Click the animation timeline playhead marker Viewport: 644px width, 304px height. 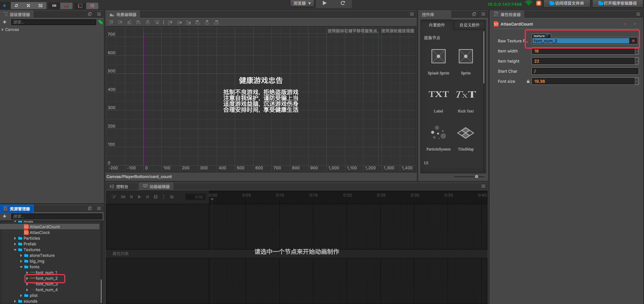tap(212, 200)
